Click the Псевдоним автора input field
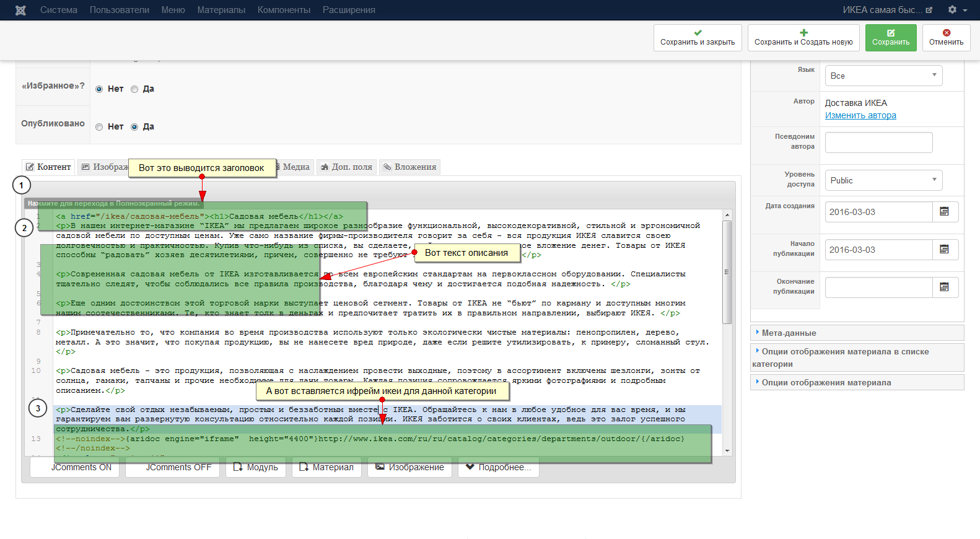Screen dimensions: 980x539 (878, 142)
